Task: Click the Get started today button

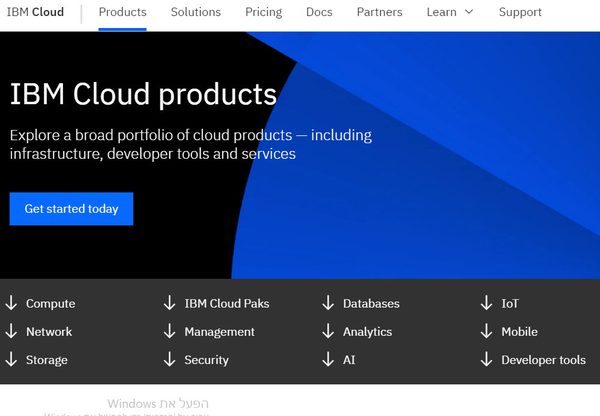Action: point(72,209)
